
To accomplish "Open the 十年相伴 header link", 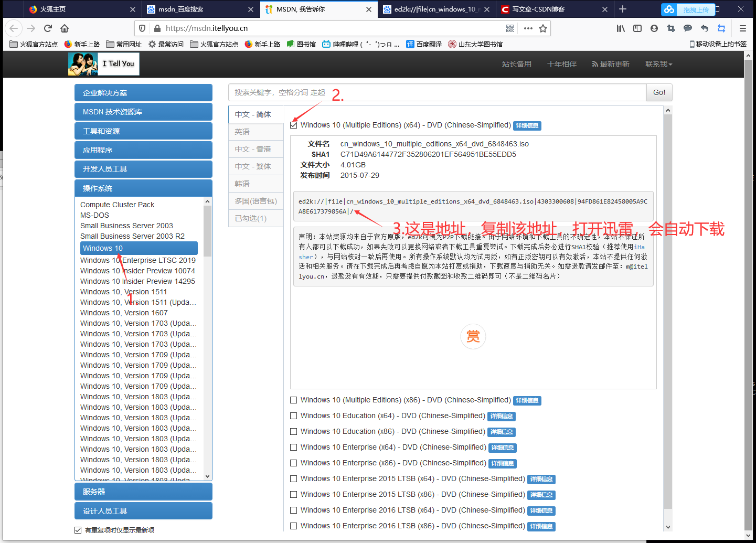I will 562,64.
